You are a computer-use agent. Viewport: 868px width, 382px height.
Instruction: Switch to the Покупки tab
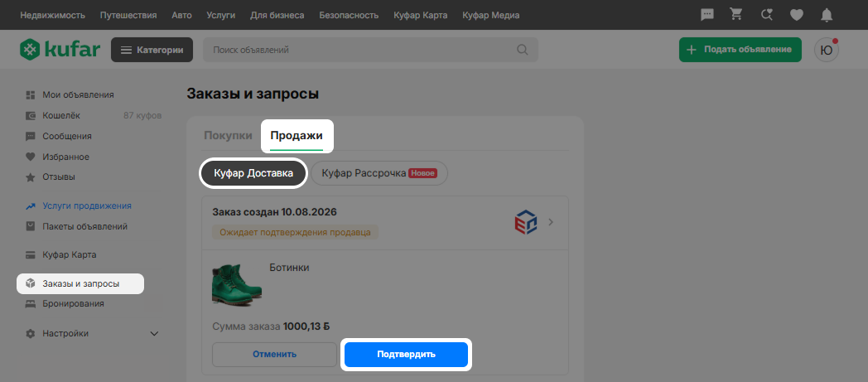[x=228, y=136]
